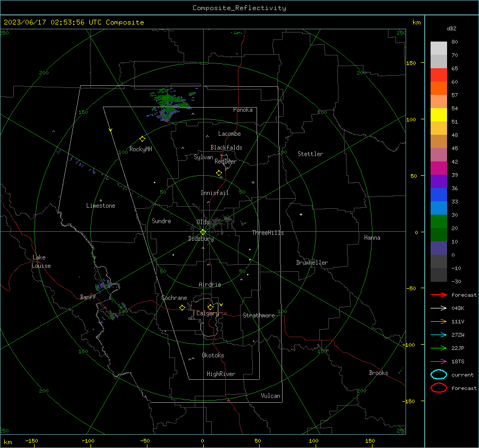Viewport: 479px width, 448px height.
Task: Click the red forecast arrow in the legend
Action: tap(439, 295)
